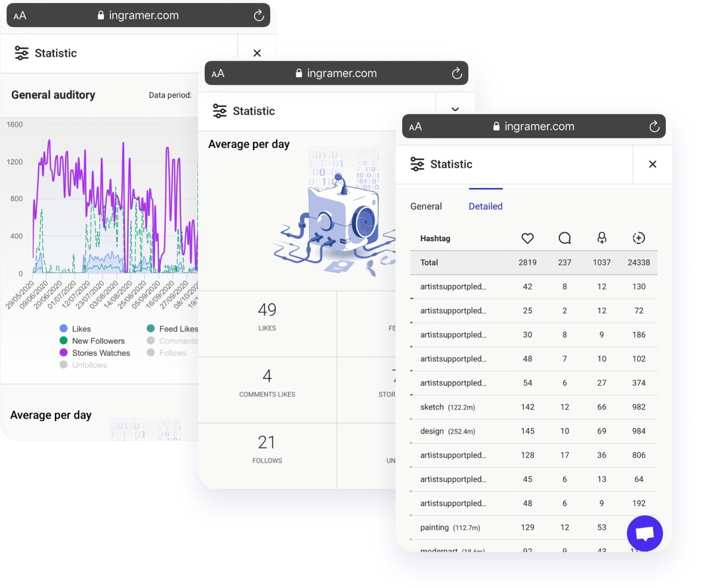Close the rightmost Statistic panel
The image size is (716, 588).
coord(653,164)
